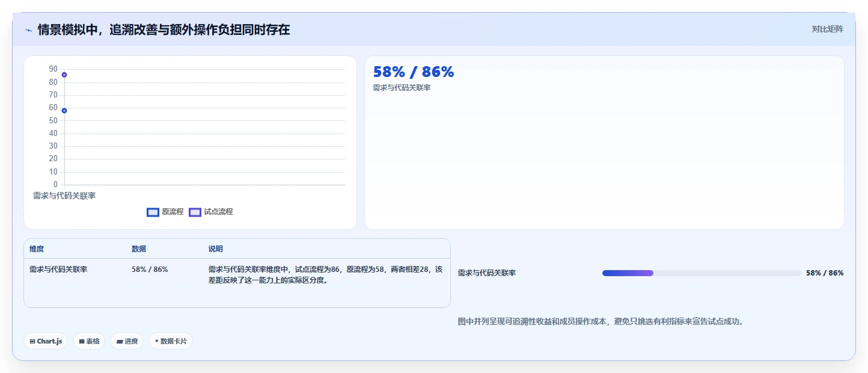This screenshot has width=868, height=373.
Task: Click the 数据卡片 chip sparkle icon
Action: (x=156, y=341)
